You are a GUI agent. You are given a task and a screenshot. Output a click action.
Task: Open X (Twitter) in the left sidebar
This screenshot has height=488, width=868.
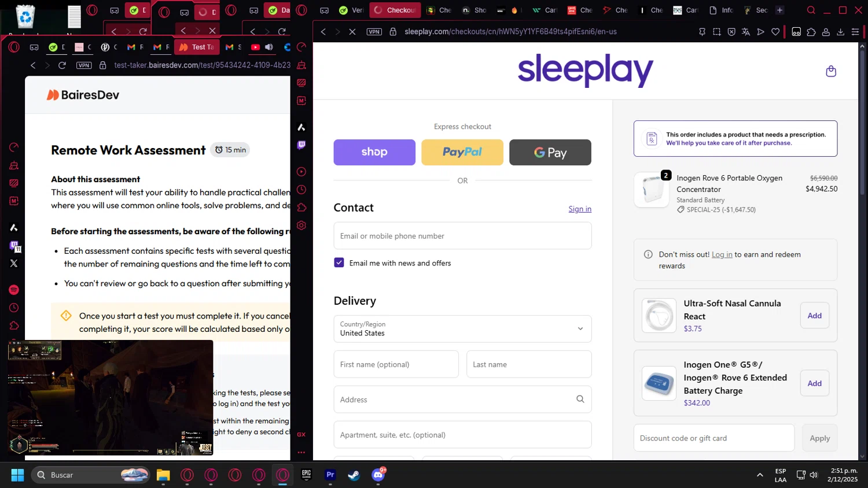pyautogui.click(x=14, y=263)
